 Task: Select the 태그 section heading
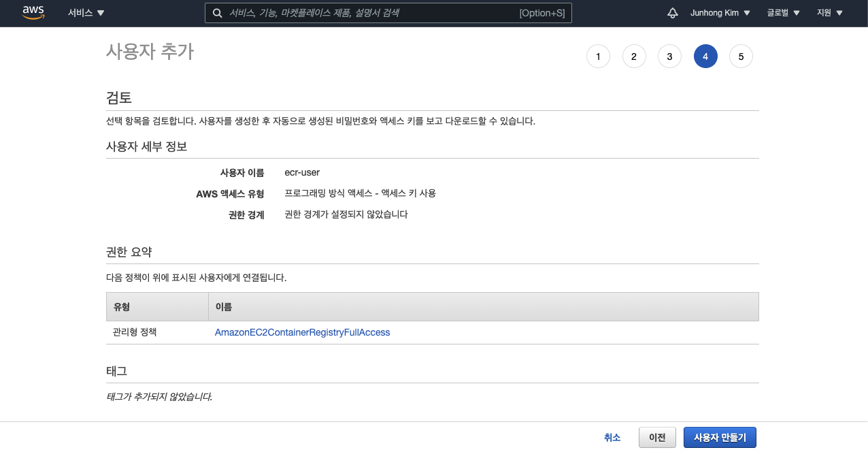[117, 371]
